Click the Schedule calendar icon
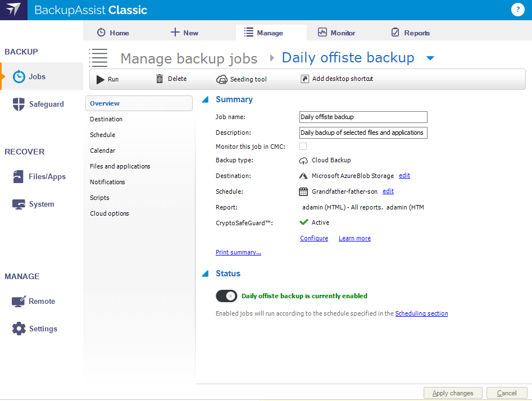The width and height of the screenshot is (532, 401). pos(303,192)
